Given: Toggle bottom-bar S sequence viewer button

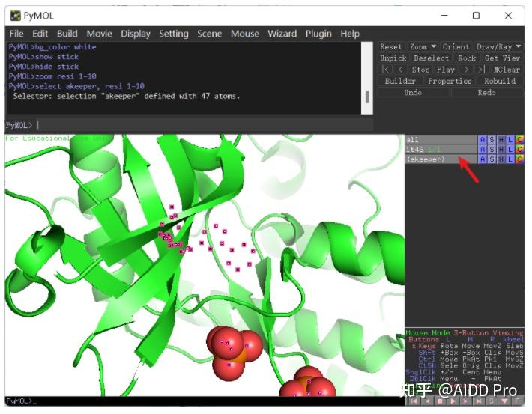Looking at the screenshot, I should pos(492,401).
